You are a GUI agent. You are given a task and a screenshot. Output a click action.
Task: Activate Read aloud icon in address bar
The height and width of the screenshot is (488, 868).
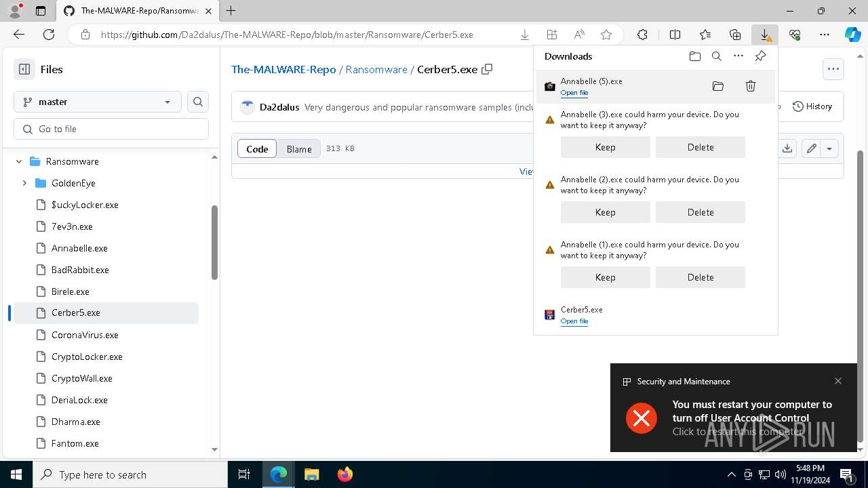[x=579, y=35]
